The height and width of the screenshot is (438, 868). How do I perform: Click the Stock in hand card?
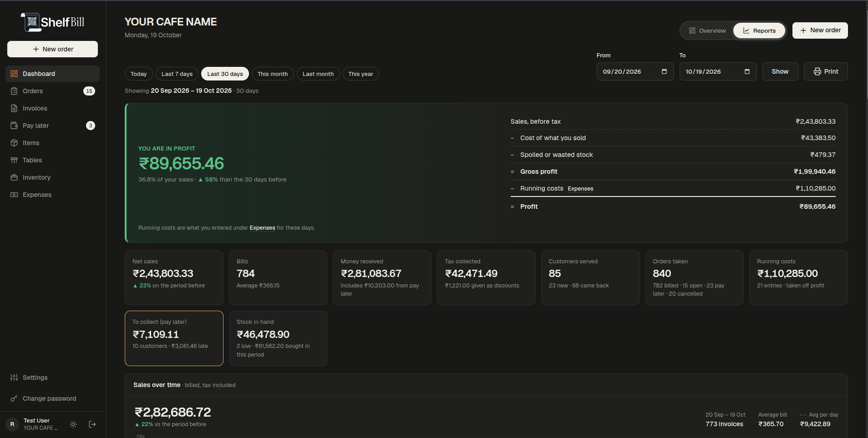(278, 338)
